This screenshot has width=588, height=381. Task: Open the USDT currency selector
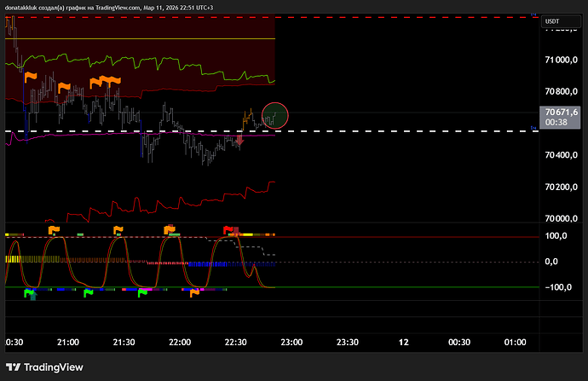click(x=553, y=21)
